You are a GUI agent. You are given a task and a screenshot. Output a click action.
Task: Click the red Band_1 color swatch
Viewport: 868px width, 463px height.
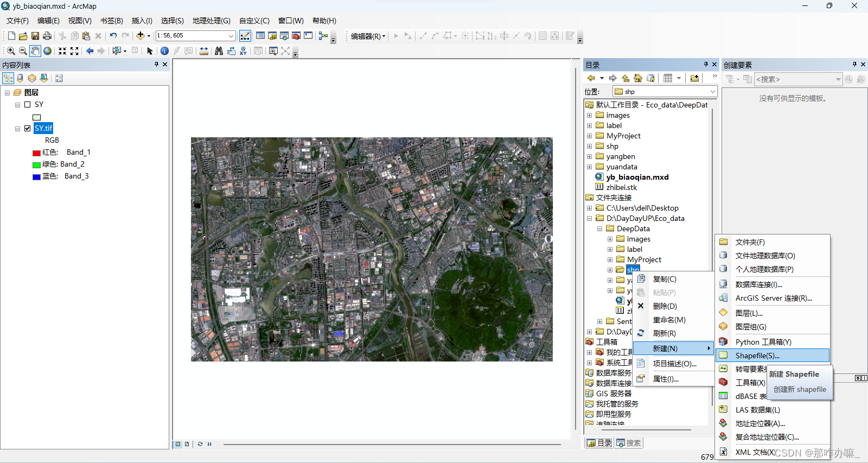(36, 153)
